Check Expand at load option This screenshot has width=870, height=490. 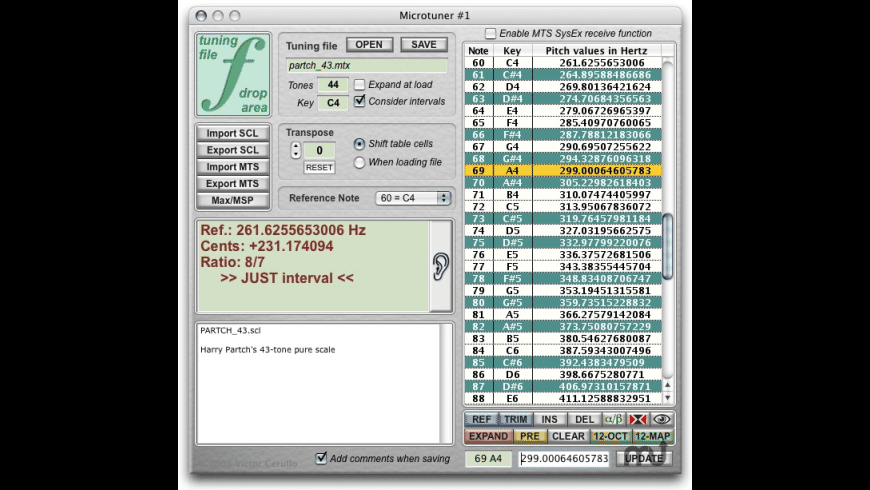(360, 84)
